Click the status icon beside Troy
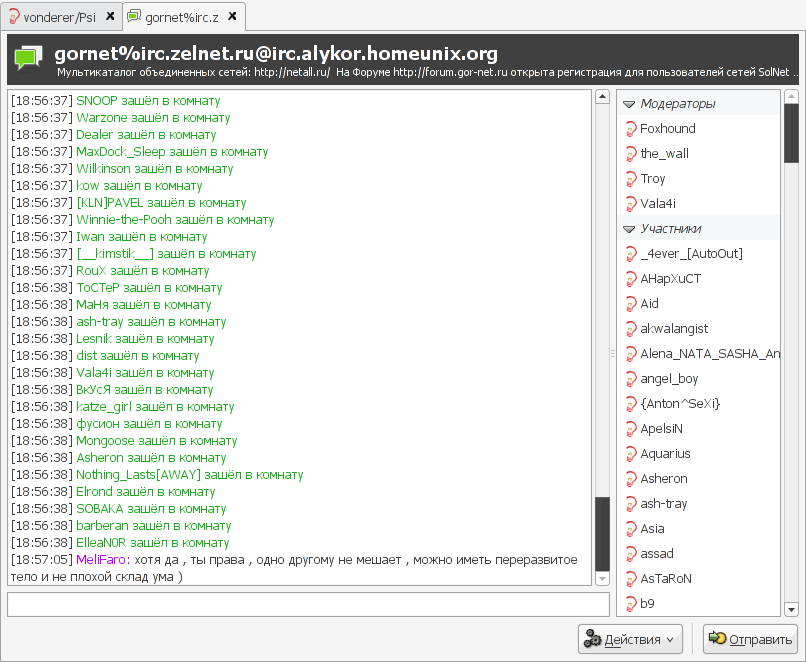The image size is (806, 662). [630, 179]
